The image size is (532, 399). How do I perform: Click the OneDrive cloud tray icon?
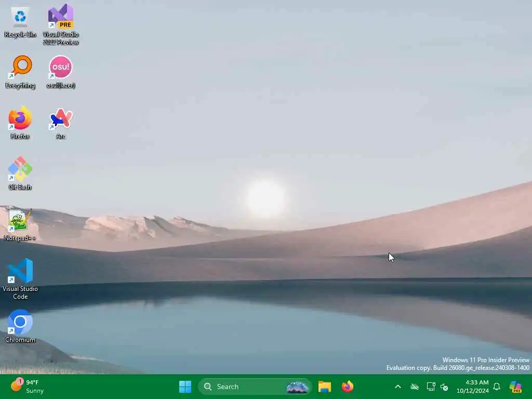[x=414, y=387]
